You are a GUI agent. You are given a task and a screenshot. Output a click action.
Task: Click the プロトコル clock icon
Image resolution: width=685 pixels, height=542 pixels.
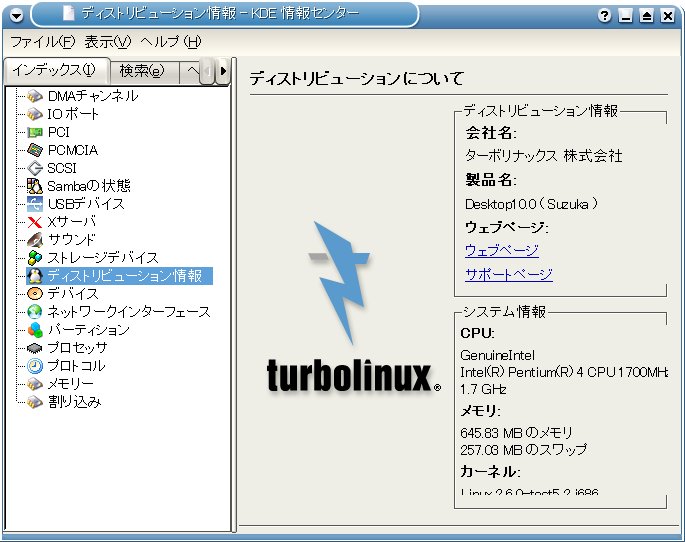point(35,366)
